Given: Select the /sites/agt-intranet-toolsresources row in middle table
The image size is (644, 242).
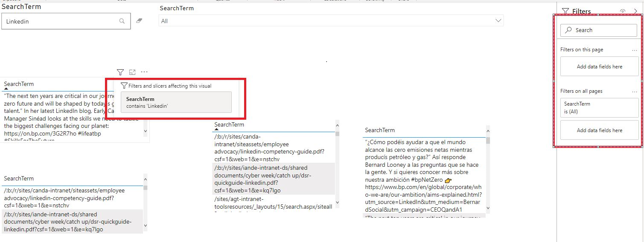Looking at the screenshot, I should 273,203.
